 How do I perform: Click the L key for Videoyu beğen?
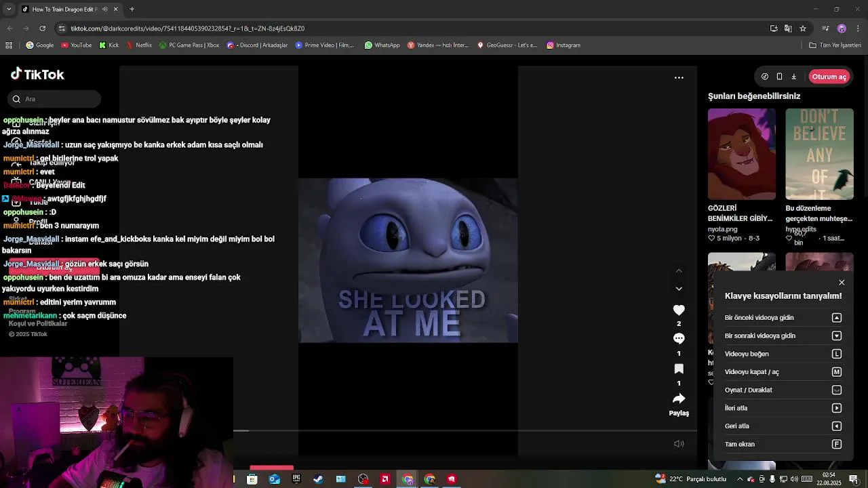click(837, 354)
